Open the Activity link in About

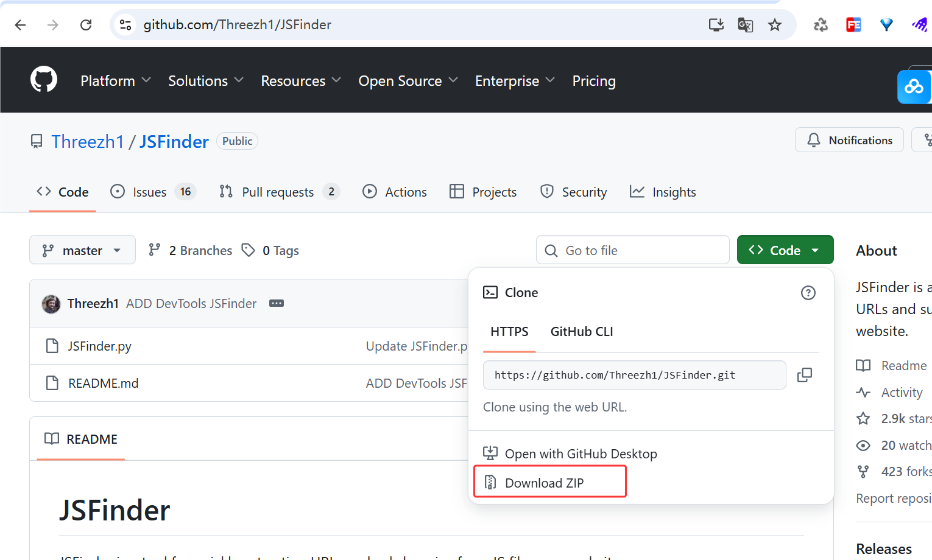[x=902, y=393]
